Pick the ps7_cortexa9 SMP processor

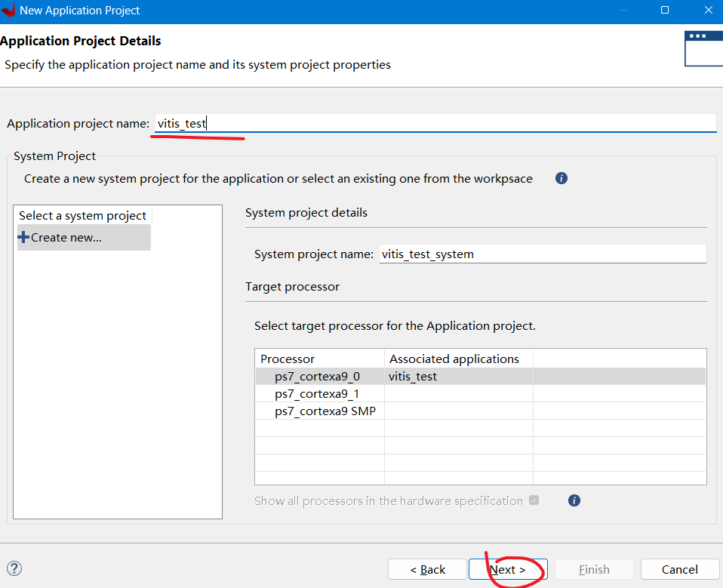[x=325, y=412]
